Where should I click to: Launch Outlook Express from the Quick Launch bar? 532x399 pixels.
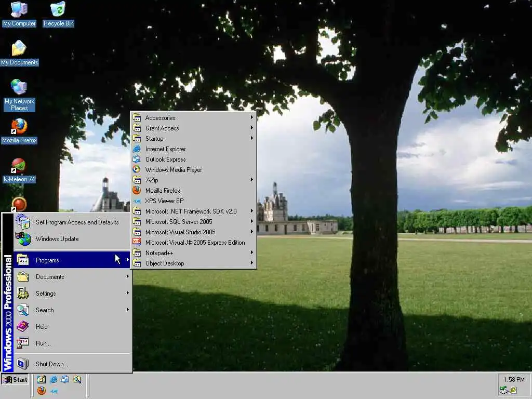click(65, 379)
